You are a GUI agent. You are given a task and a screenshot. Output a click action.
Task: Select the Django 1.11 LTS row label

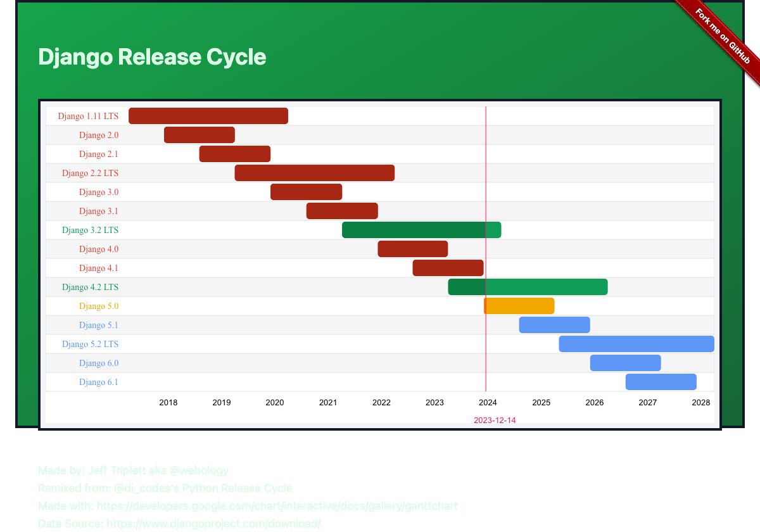[x=88, y=116]
